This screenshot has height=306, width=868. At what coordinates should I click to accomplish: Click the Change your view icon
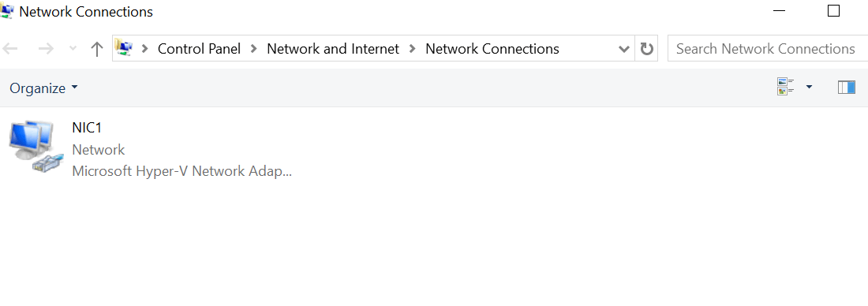click(786, 87)
